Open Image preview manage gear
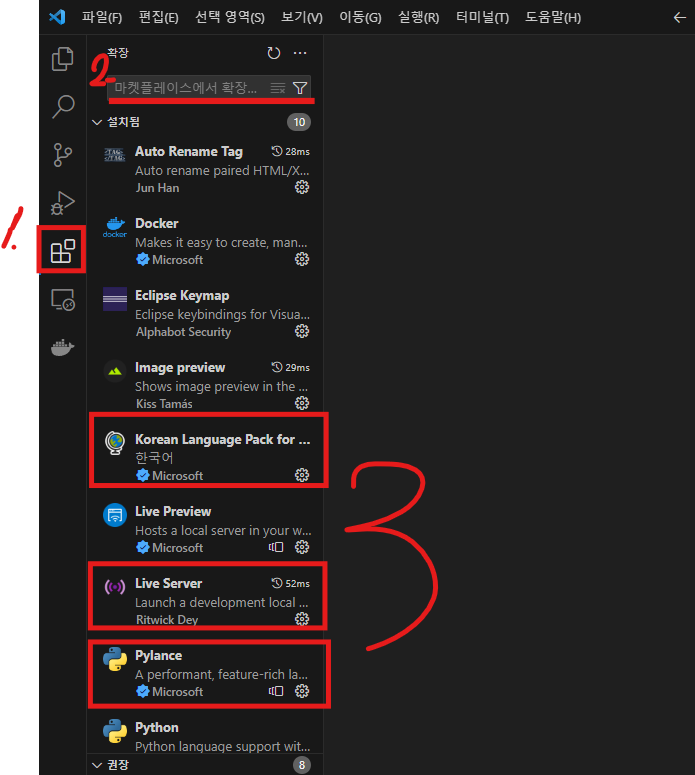This screenshot has width=695, height=775. [x=302, y=403]
